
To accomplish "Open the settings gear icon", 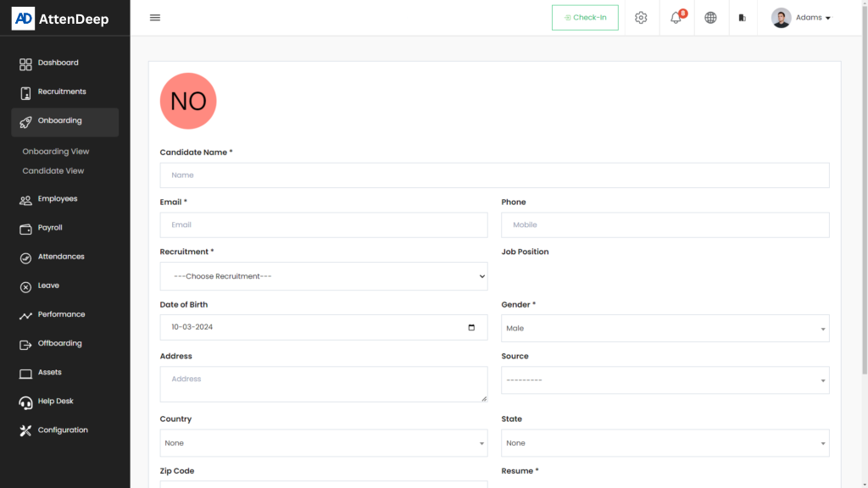I will (641, 18).
